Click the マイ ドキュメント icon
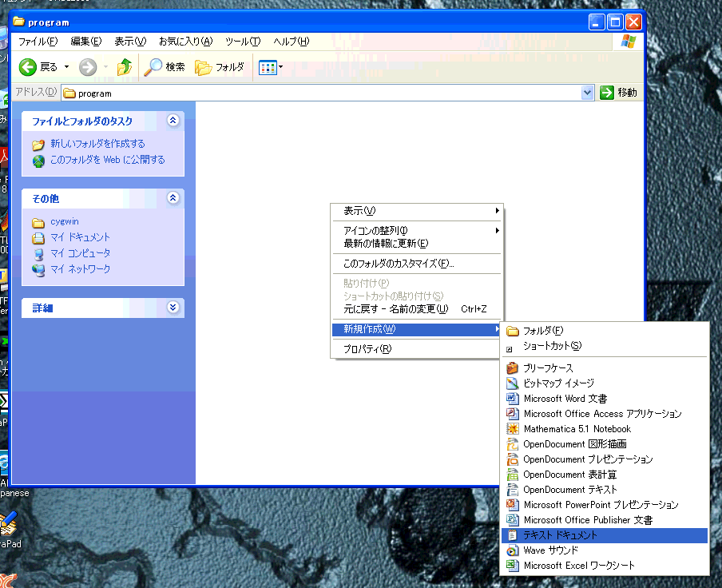The image size is (722, 588). pos(38,238)
